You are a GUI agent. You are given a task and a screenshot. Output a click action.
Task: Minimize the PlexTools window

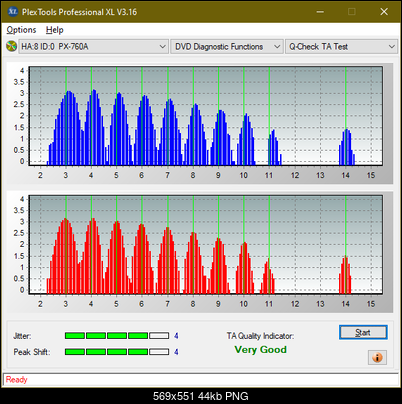[320, 12]
